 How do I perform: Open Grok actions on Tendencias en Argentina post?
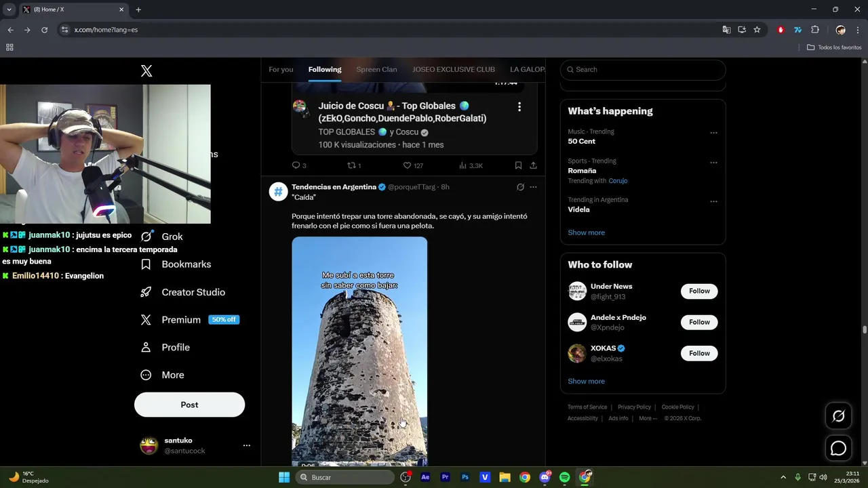(x=520, y=187)
